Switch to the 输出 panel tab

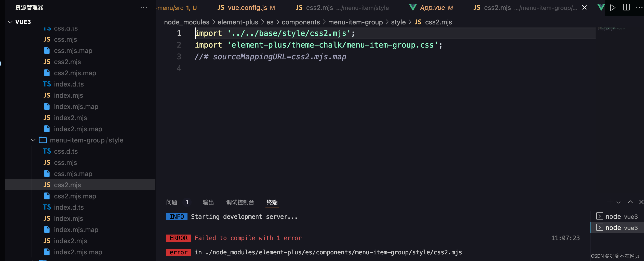(208, 202)
